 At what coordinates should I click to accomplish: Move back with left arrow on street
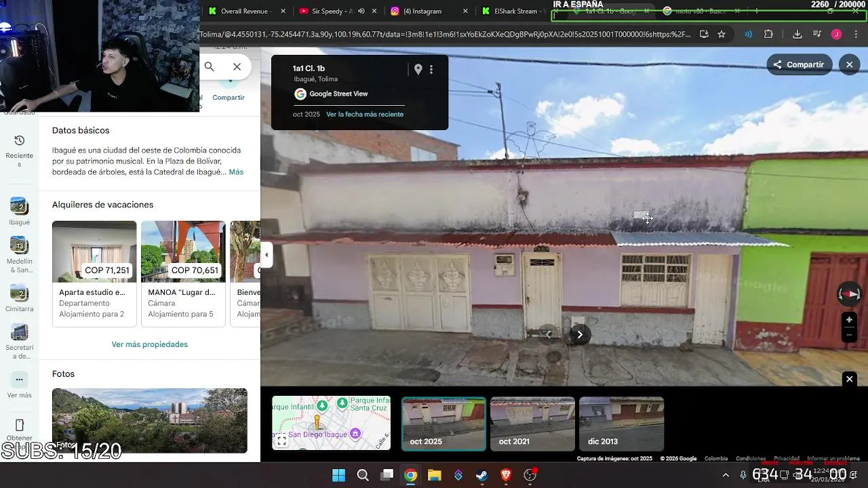pos(549,334)
